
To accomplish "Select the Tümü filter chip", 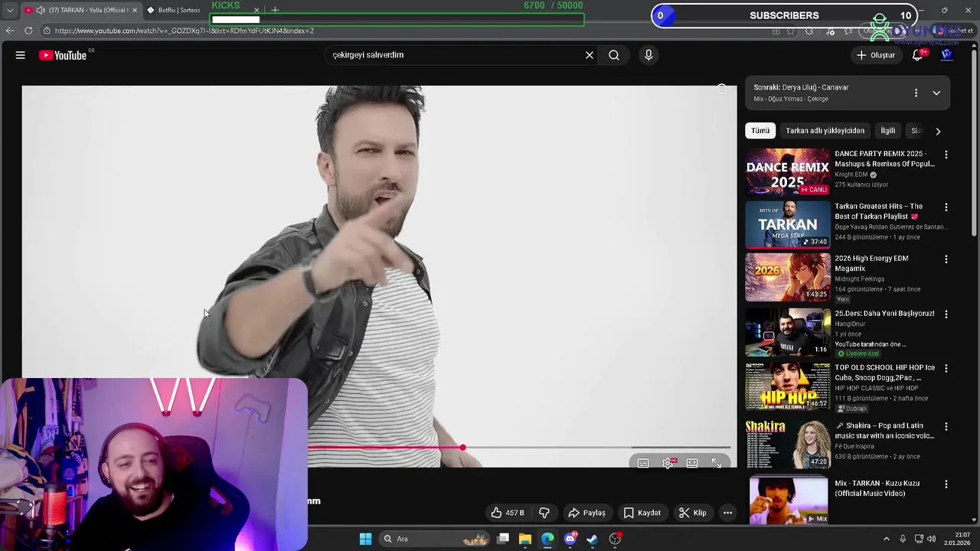I will pos(760,131).
